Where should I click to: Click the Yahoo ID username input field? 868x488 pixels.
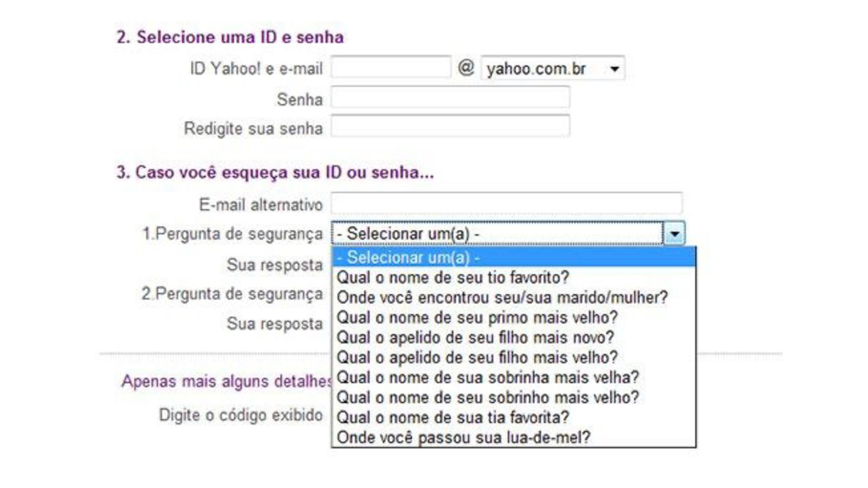391,67
